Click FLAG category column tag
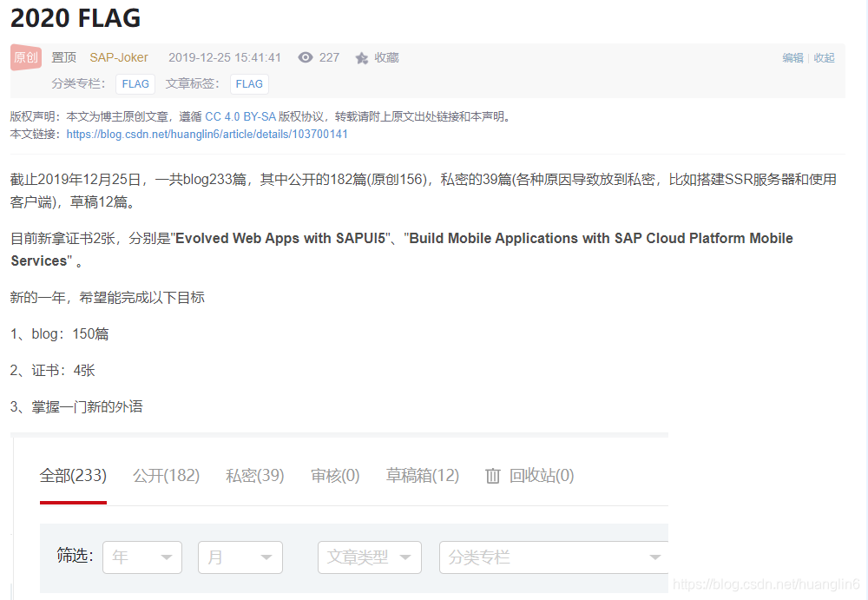 pyautogui.click(x=135, y=83)
